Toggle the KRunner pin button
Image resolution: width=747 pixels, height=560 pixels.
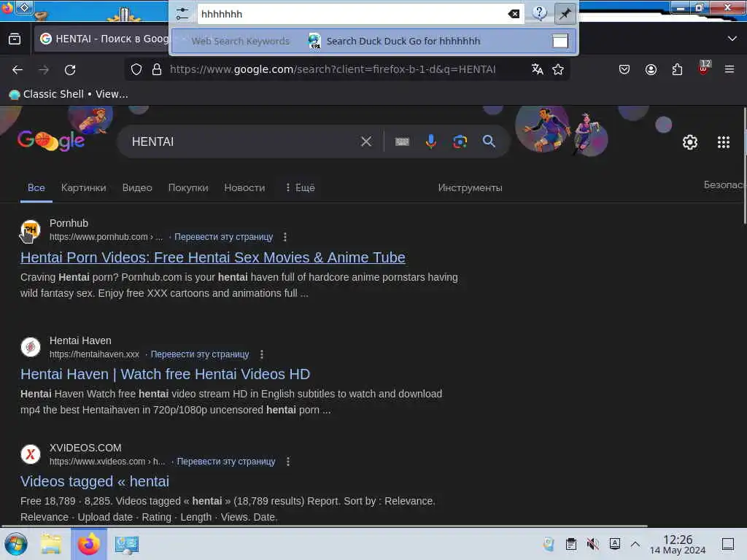point(565,14)
